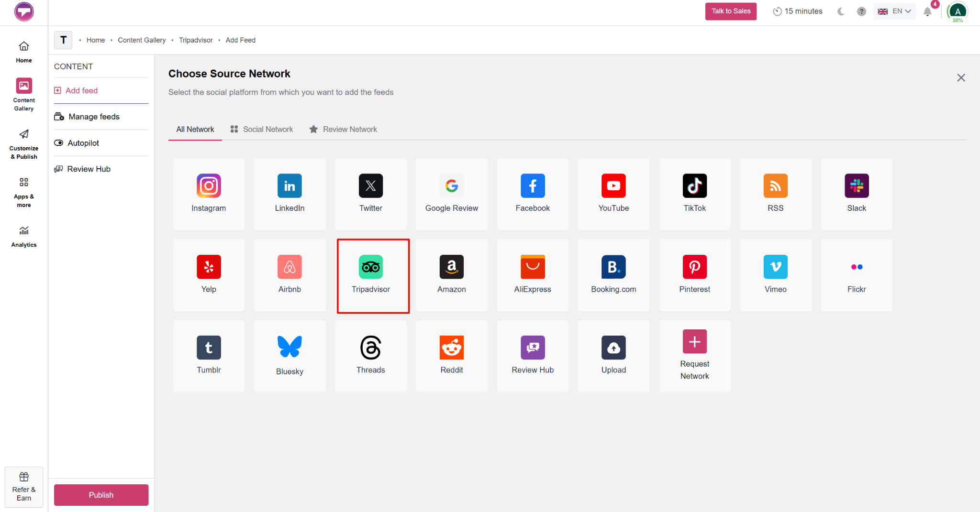Open the account avatar menu
This screenshot has width=980, height=512.
958,12
